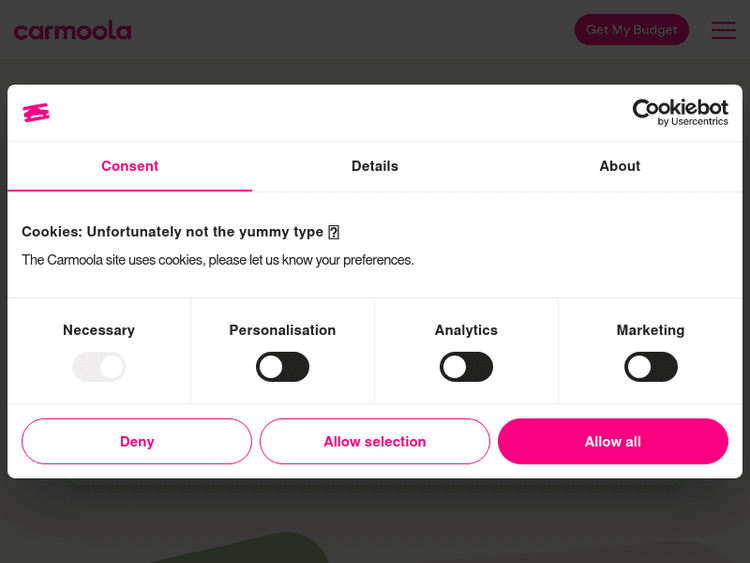Click the boxed question mark after the heading
The width and height of the screenshot is (750, 563).
(334, 232)
